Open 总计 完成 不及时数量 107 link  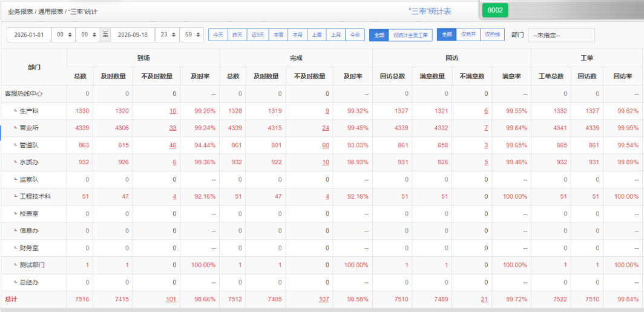324,299
